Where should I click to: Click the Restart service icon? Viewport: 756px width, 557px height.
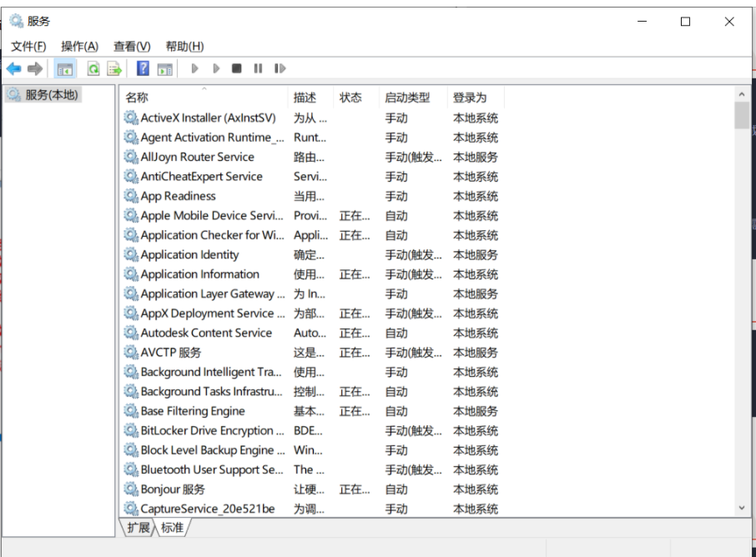pos(280,68)
